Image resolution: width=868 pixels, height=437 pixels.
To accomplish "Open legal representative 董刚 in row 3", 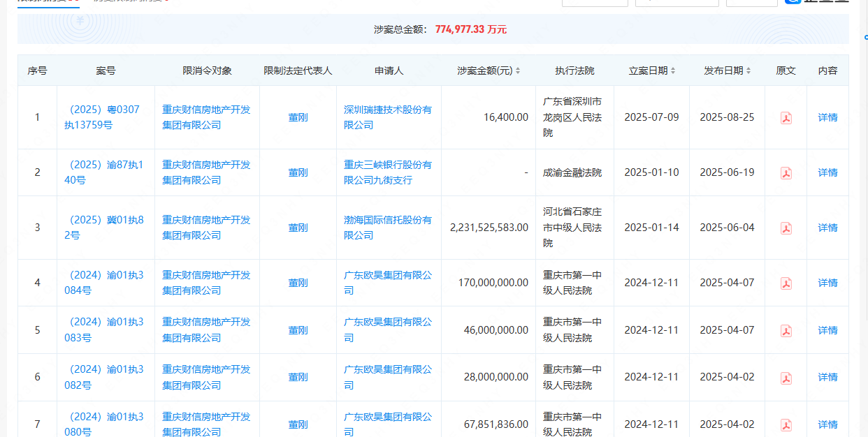I will coord(298,228).
